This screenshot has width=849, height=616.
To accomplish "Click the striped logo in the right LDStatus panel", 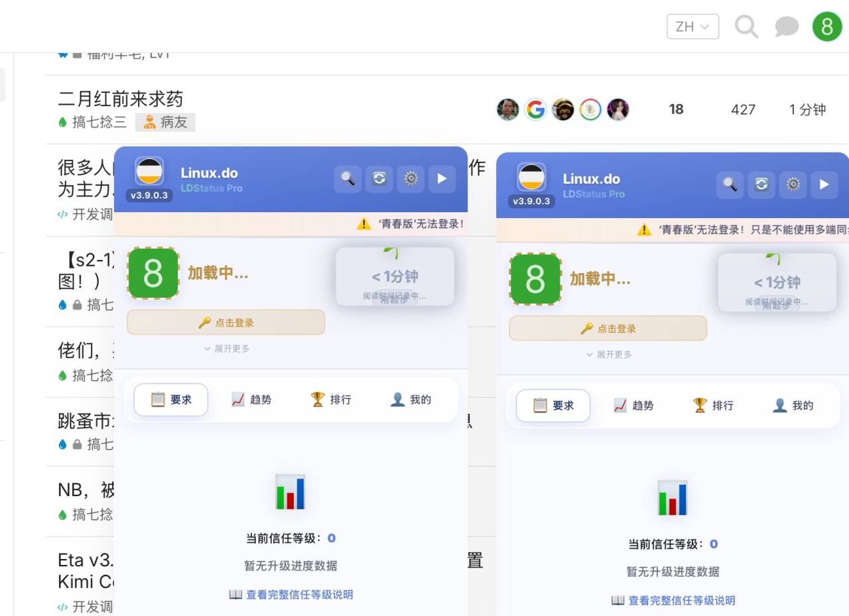I will [531, 177].
